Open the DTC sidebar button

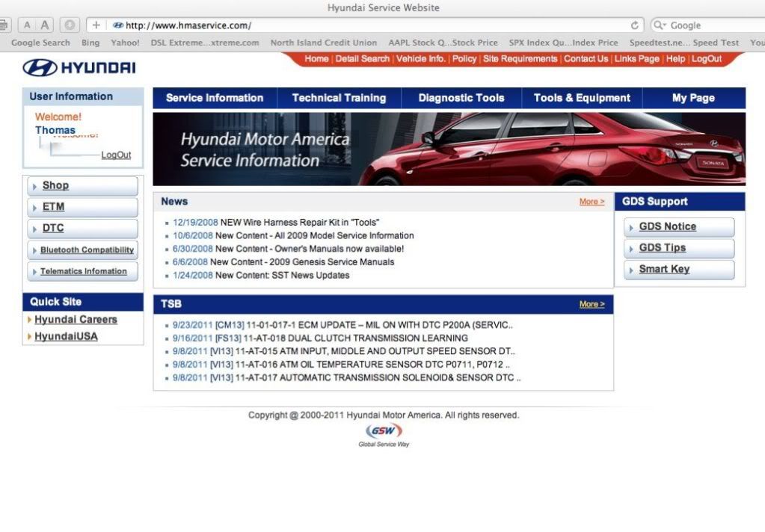[x=83, y=229]
